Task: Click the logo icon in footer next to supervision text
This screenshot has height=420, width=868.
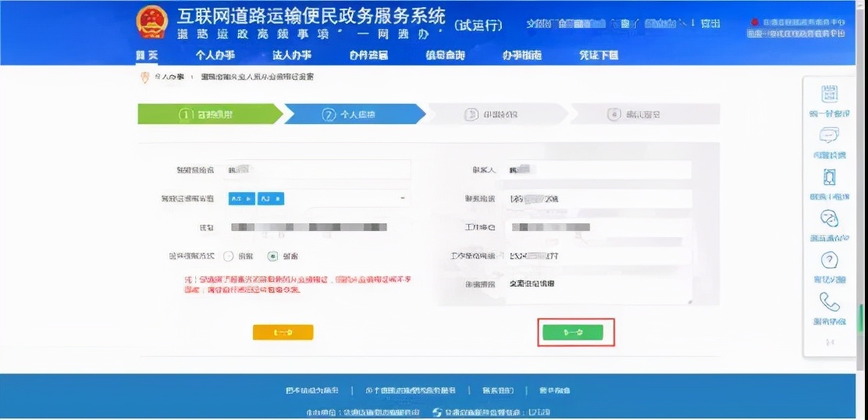Action: coord(437,412)
